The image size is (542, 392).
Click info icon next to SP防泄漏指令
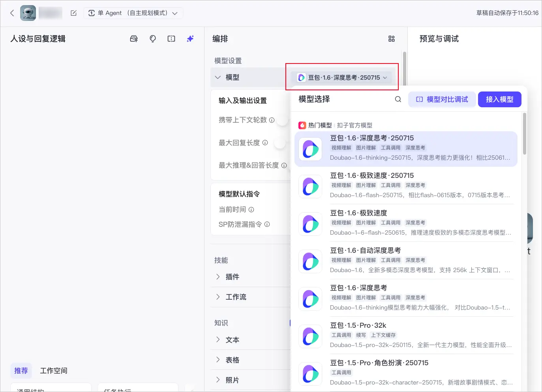point(267,224)
